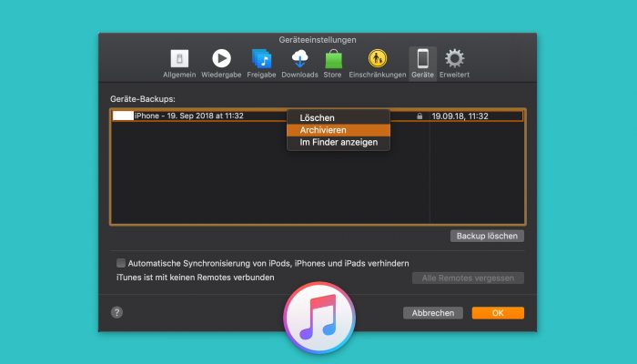Image resolution: width=637 pixels, height=364 pixels.
Task: Select the Geräte devices pane
Action: tap(422, 64)
